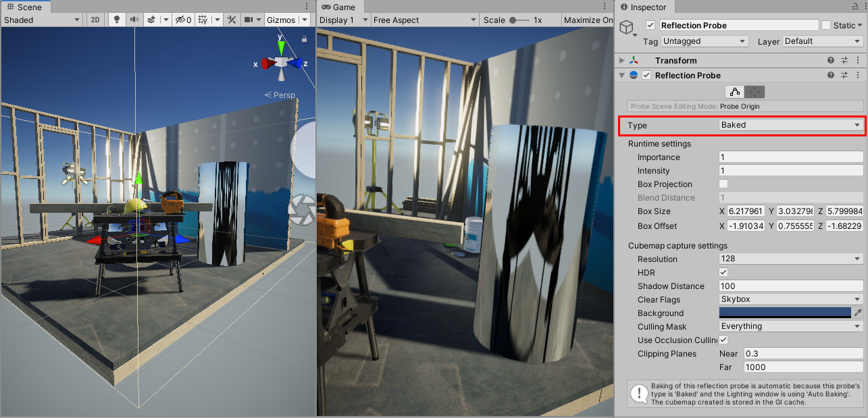Open Reflection Probe component help icon

831,75
